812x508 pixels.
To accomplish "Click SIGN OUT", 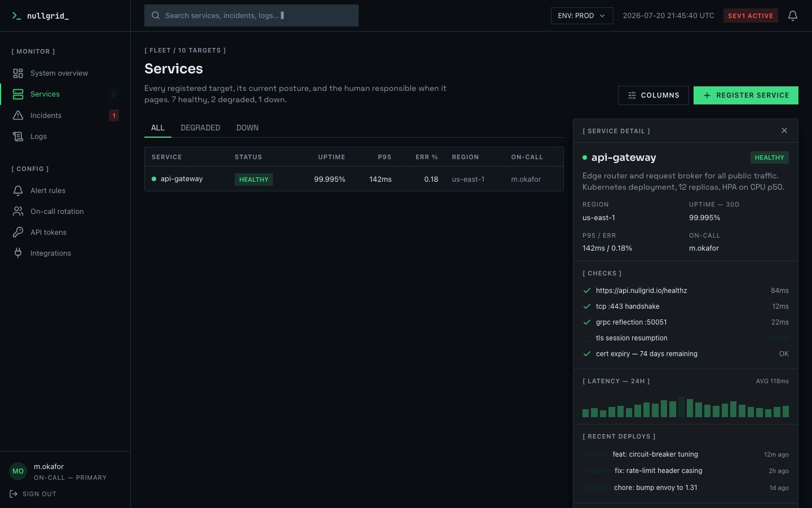I will [33, 494].
